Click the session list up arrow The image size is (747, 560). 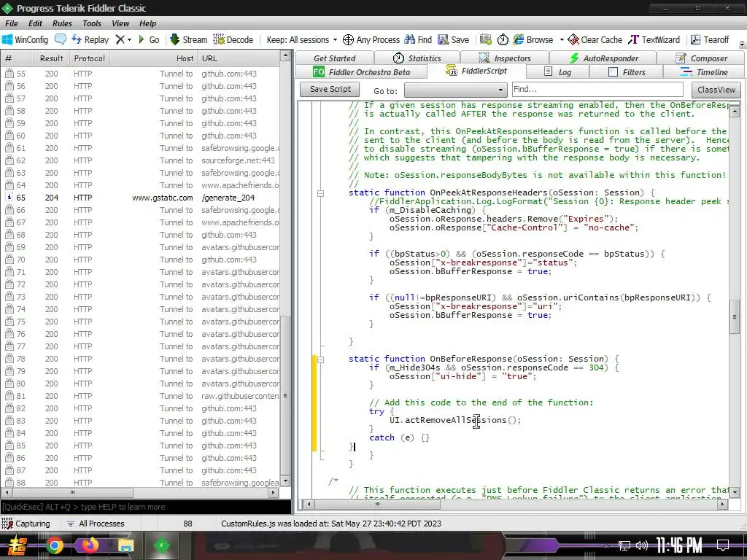[x=285, y=55]
